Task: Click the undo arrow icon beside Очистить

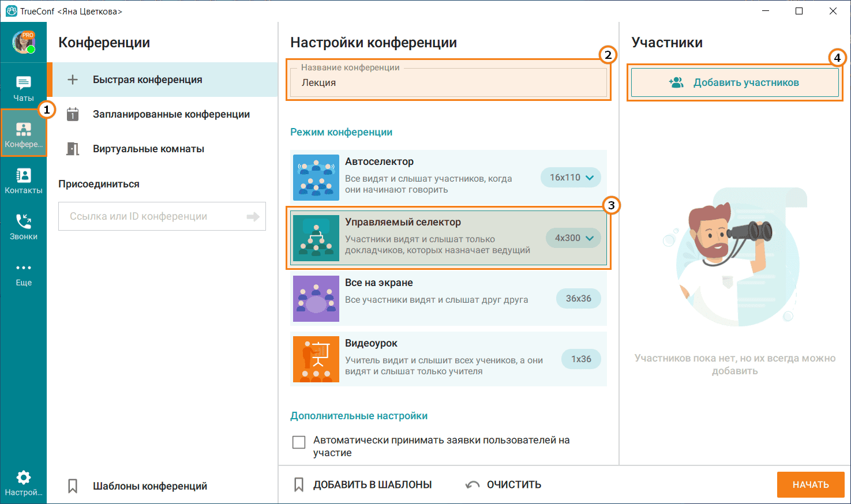Action: 473,484
